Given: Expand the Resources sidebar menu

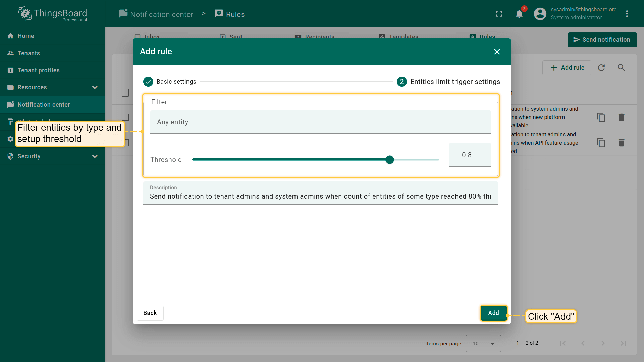Looking at the screenshot, I should 95,87.
